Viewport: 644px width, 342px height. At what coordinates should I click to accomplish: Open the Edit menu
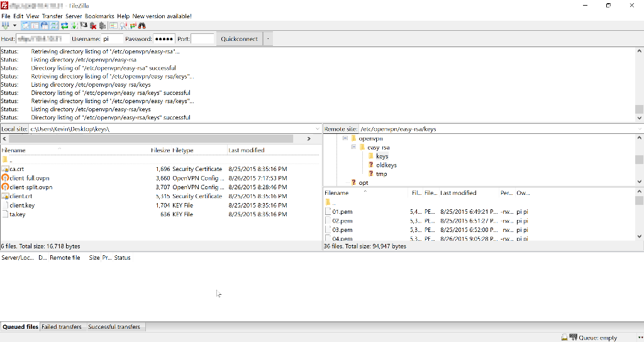click(x=18, y=16)
